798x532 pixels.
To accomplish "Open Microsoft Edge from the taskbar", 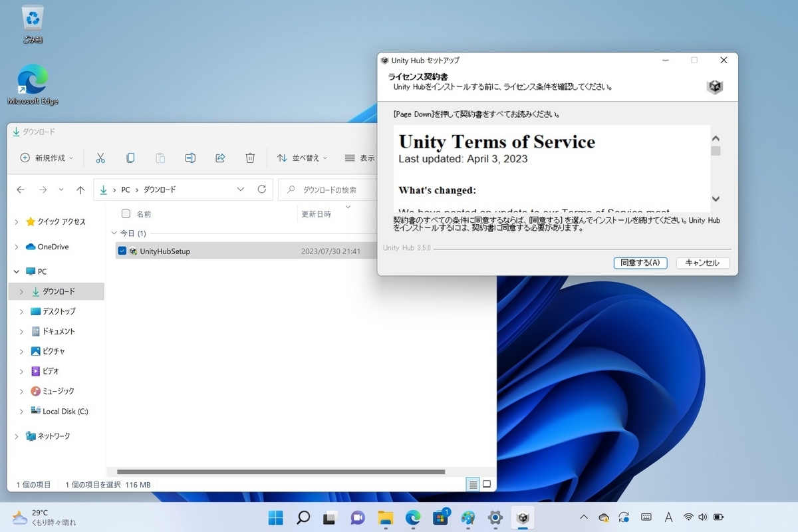I will tap(413, 517).
